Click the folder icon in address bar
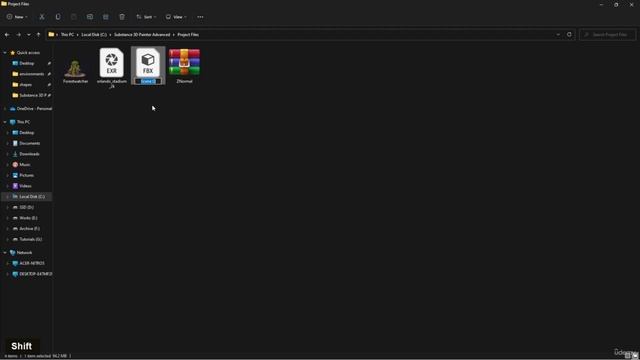640x360 pixels. tap(51, 35)
